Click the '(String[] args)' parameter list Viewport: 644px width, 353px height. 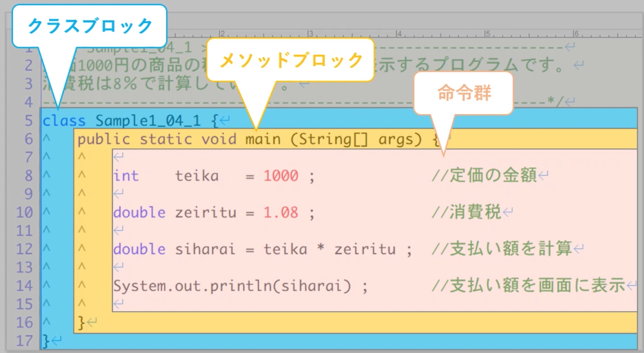356,140
